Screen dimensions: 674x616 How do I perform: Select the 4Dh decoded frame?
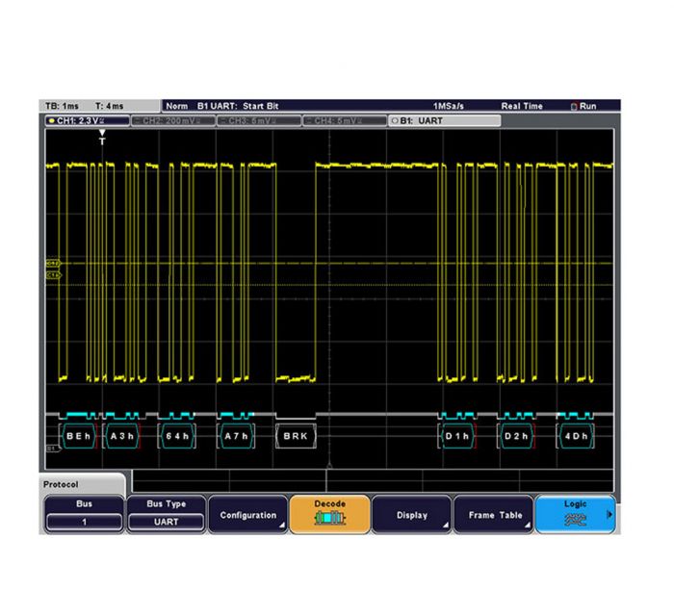(x=575, y=436)
